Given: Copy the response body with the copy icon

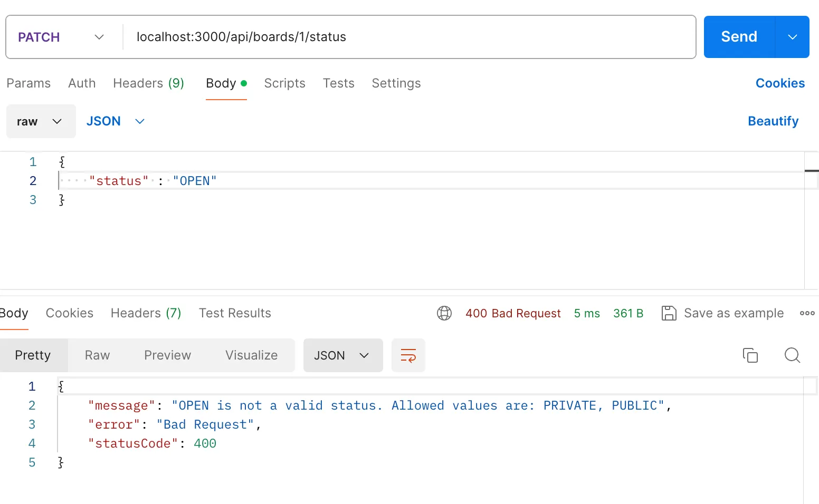Looking at the screenshot, I should pyautogui.click(x=750, y=355).
